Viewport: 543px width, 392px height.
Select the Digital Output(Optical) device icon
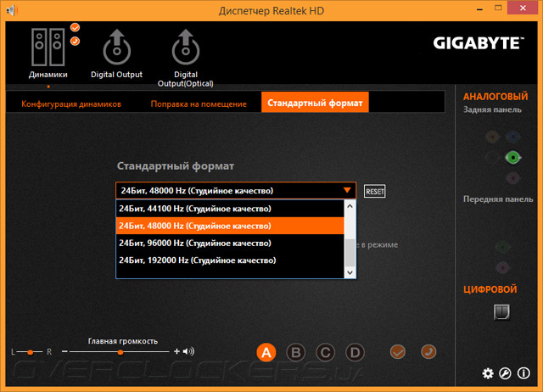186,48
